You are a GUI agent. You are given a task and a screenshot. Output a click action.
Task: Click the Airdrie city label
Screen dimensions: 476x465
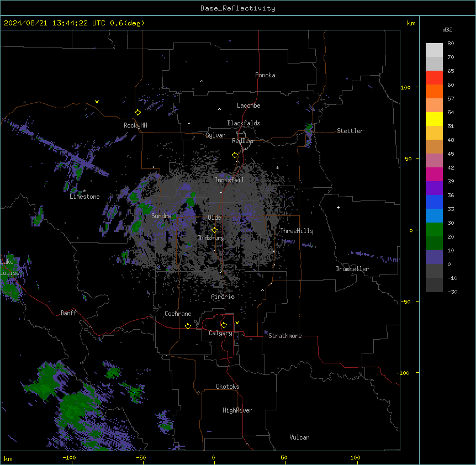click(x=223, y=297)
